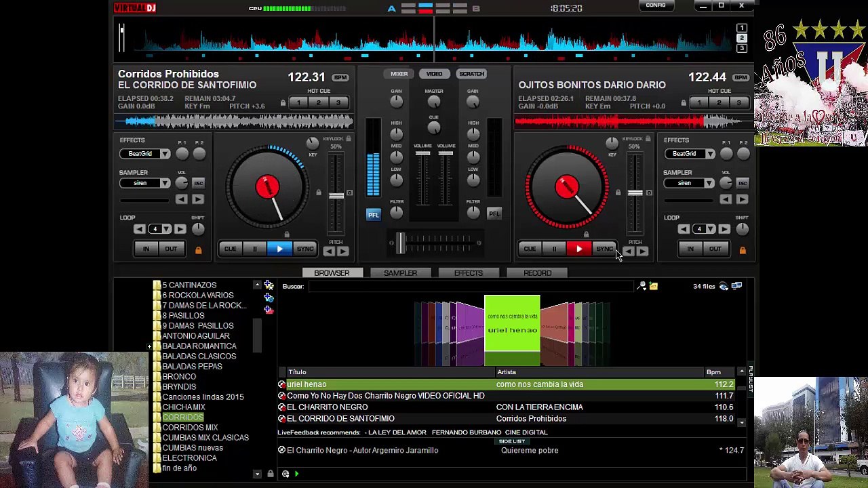Expand the side Playlist panel
Viewport: 868px width, 488px height.
coord(751,380)
